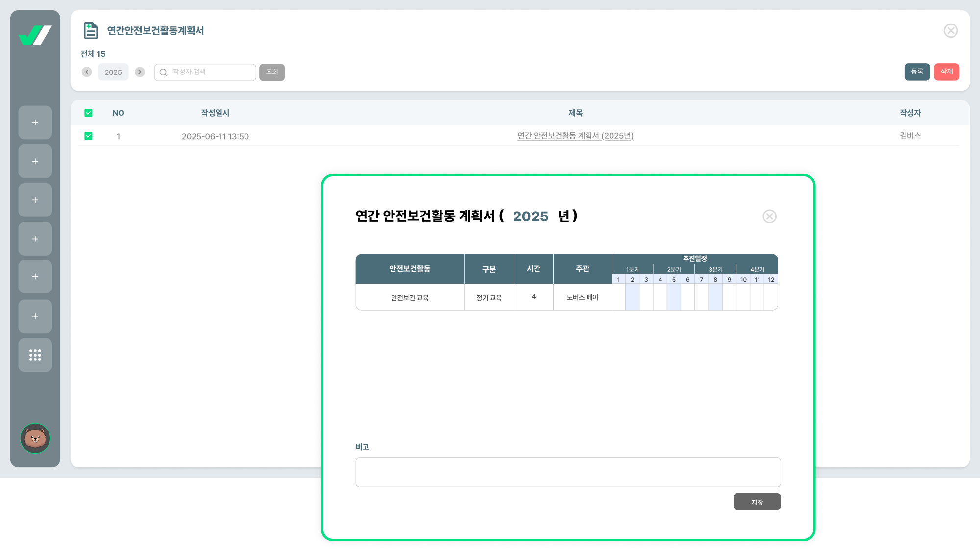Image resolution: width=980 pixels, height=551 pixels.
Task: Open the nine-dot app grid menu
Action: click(35, 355)
